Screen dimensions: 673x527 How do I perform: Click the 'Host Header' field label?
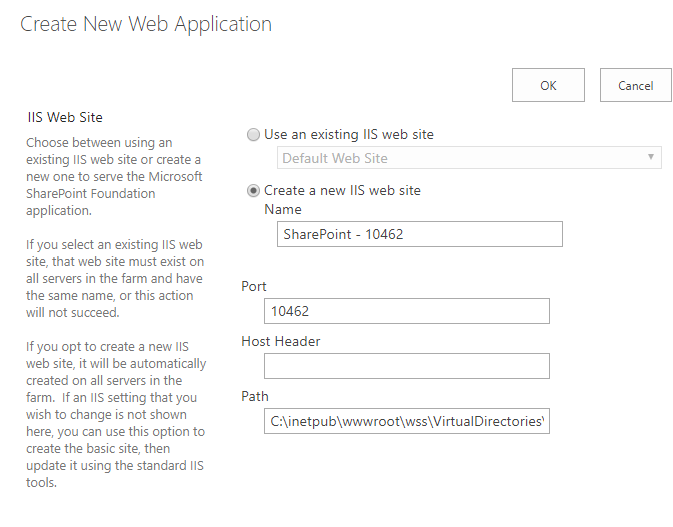coord(281,341)
